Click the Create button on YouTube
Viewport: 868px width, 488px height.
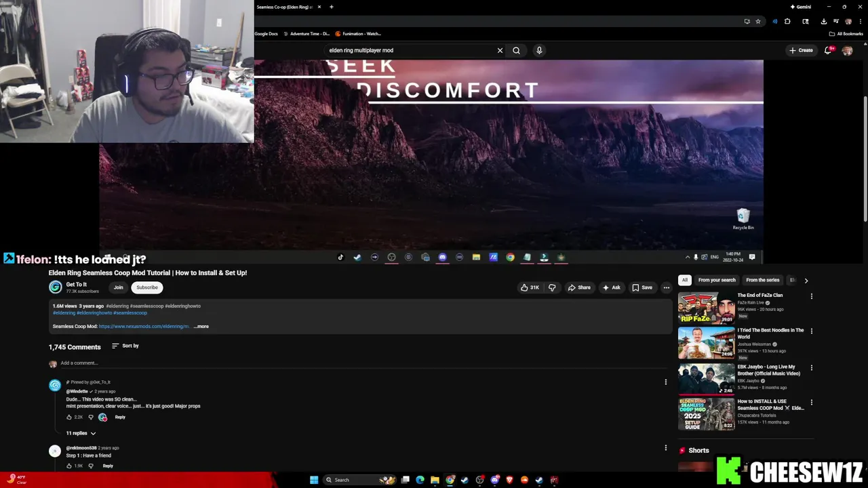[801, 50]
